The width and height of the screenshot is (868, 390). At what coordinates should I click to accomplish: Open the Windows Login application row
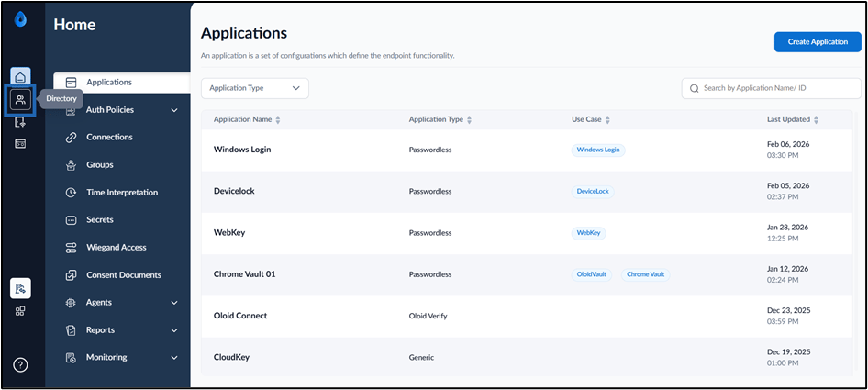527,150
